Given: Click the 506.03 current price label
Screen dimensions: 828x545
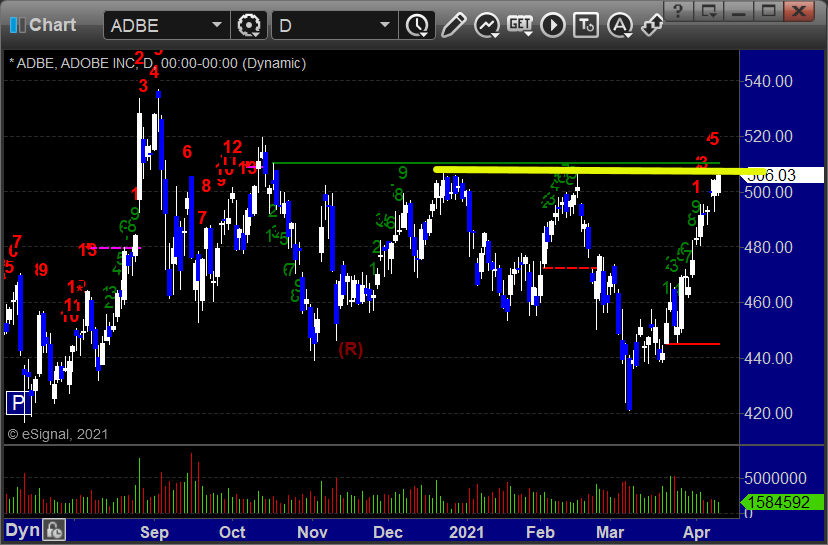Looking at the screenshot, I should 783,175.
